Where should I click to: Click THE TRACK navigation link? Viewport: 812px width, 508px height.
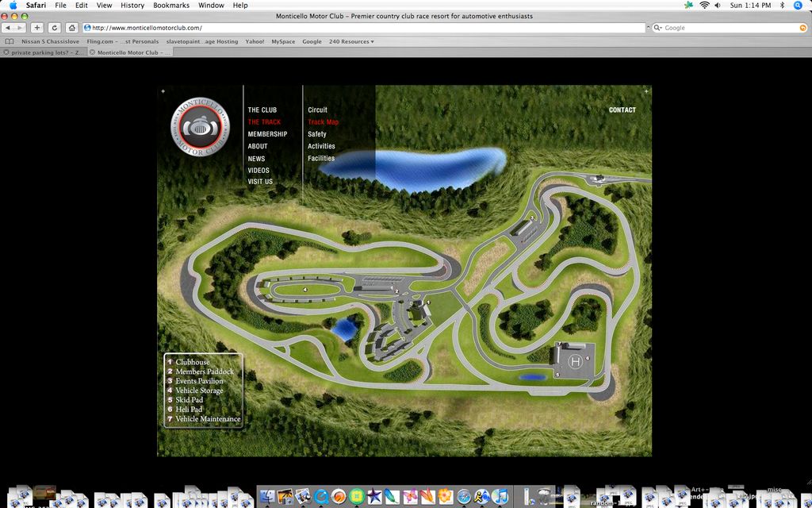coord(264,121)
